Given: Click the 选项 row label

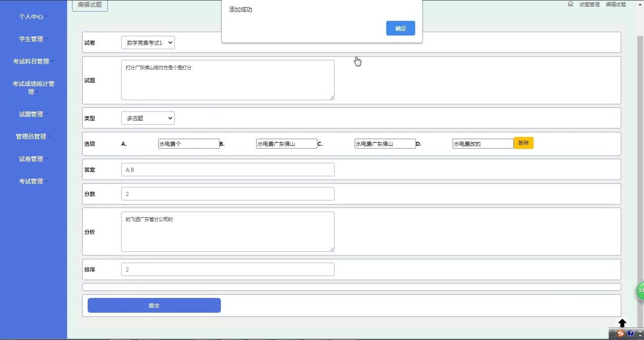Looking at the screenshot, I should click(89, 144).
